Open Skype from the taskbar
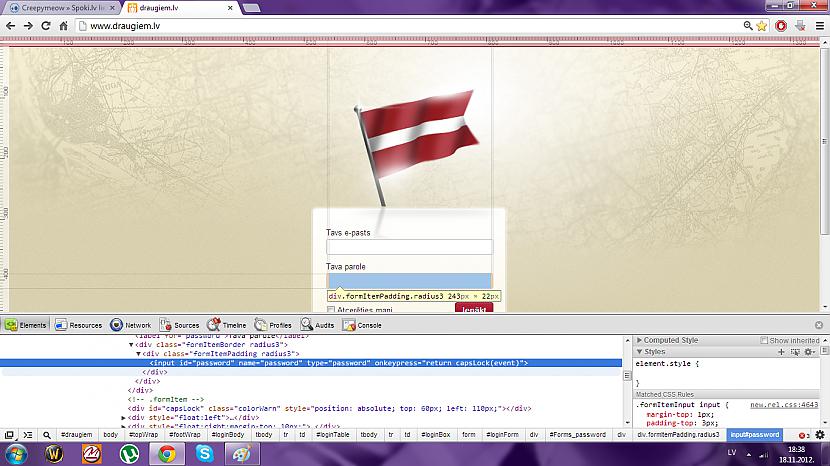 click(204, 454)
